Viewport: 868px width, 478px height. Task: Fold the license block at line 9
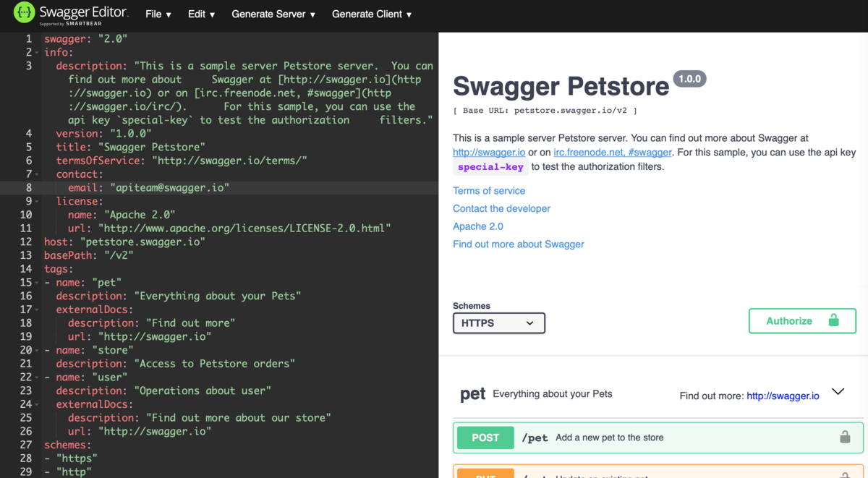pyautogui.click(x=37, y=201)
